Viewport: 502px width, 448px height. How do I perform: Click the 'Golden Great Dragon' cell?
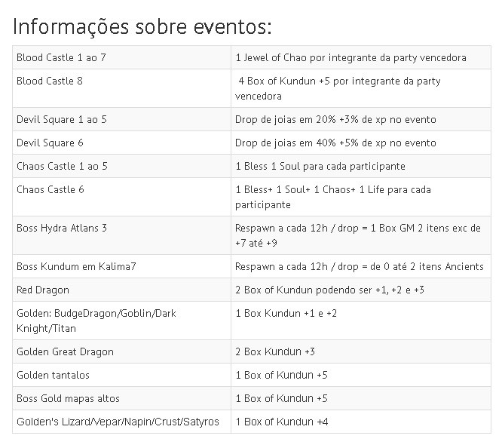click(121, 351)
